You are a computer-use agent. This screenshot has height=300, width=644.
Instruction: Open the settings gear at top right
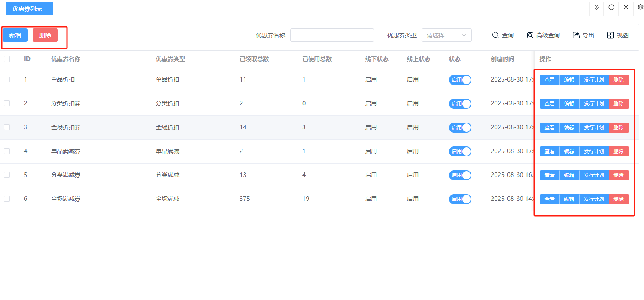pyautogui.click(x=640, y=8)
